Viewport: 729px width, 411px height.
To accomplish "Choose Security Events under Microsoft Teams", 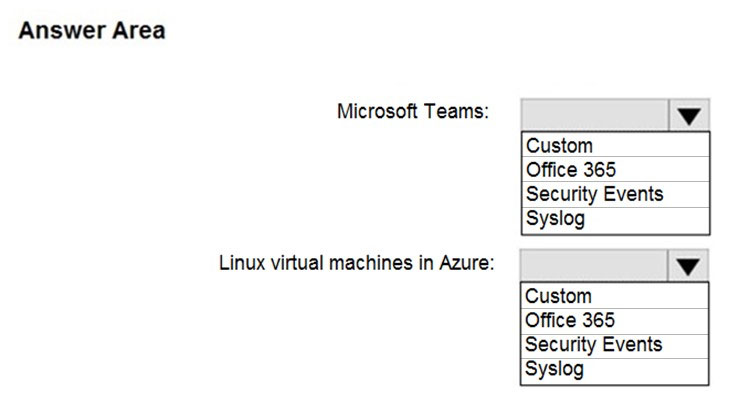I will coord(616,194).
